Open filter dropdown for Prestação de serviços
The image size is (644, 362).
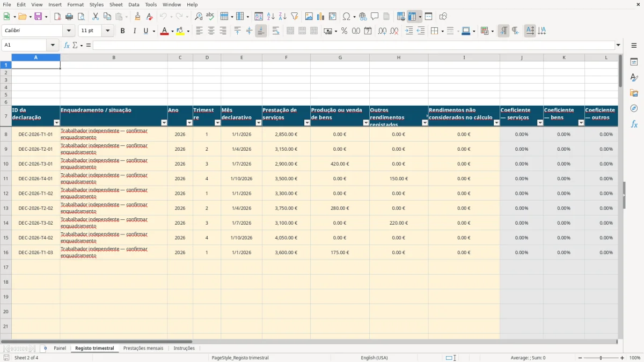pyautogui.click(x=307, y=123)
